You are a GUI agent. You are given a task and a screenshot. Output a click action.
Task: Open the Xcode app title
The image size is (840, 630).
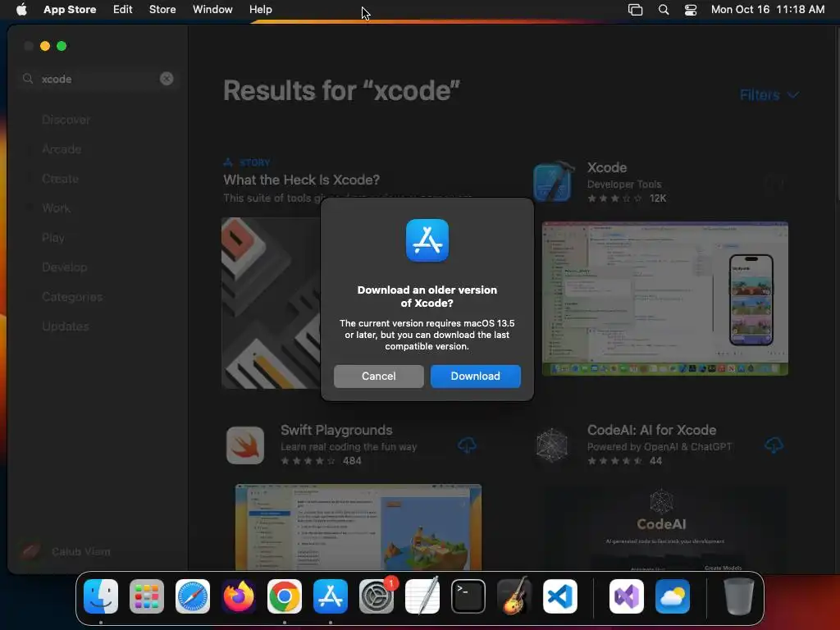607,167
